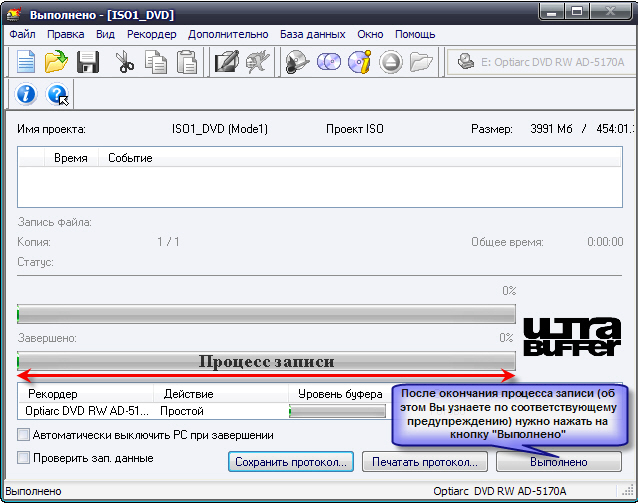The image size is (638, 503).
Task: Click the Open folder icon
Action: click(x=56, y=62)
